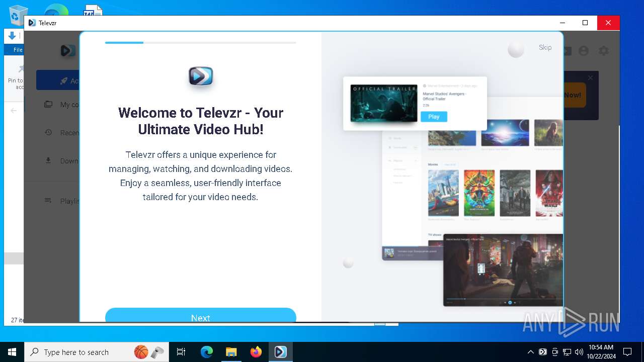Open the volume control tray icon
644x362 pixels.
tap(579, 352)
